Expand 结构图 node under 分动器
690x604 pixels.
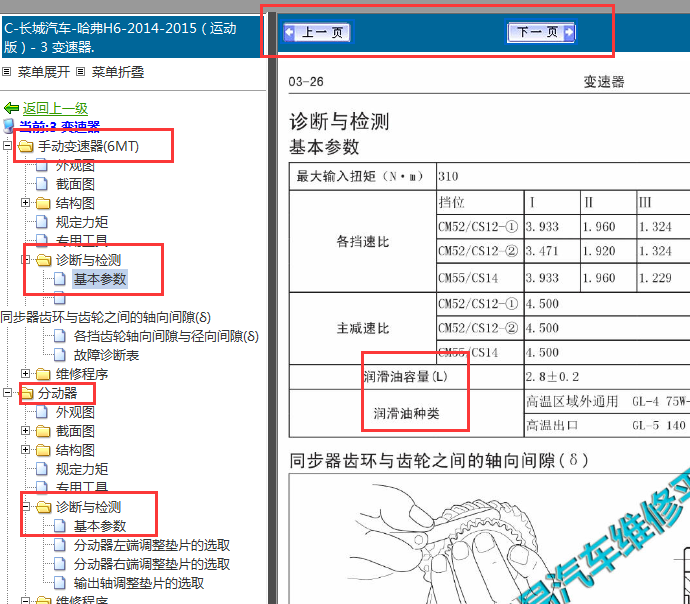coord(26,450)
